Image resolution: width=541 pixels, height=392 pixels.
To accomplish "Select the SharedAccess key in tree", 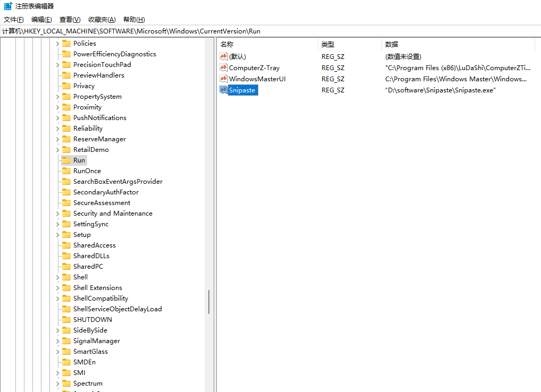I will pos(94,245).
